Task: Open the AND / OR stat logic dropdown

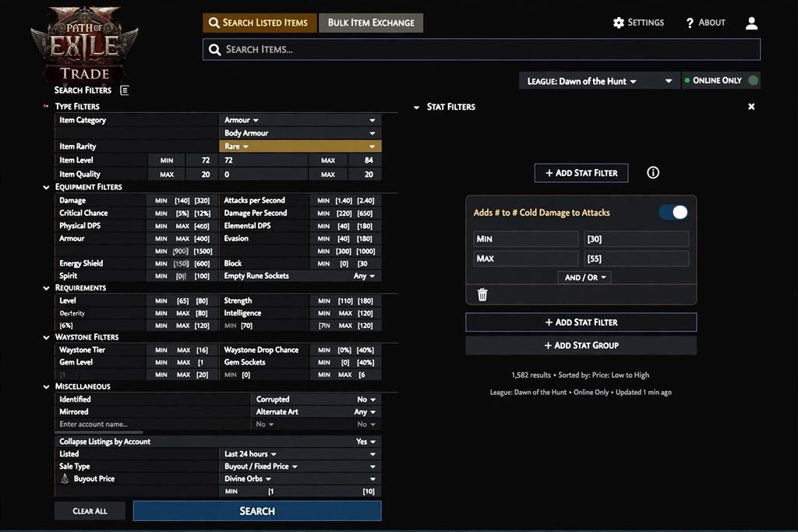Action: [584, 277]
